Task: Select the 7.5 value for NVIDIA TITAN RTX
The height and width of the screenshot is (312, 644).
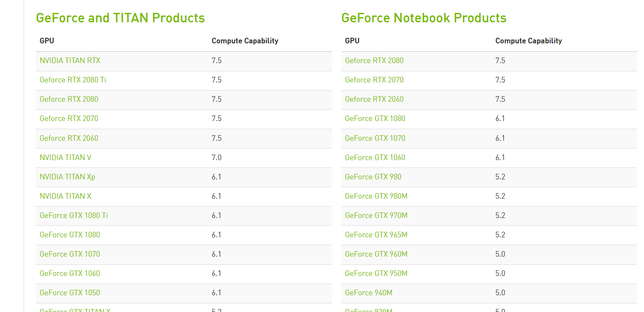Action: point(217,61)
